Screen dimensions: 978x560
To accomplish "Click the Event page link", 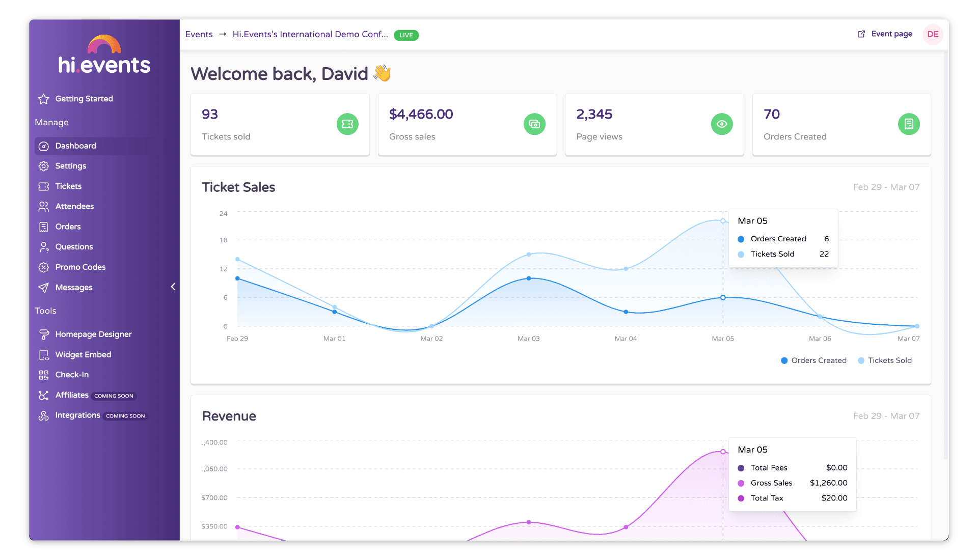I will (891, 34).
